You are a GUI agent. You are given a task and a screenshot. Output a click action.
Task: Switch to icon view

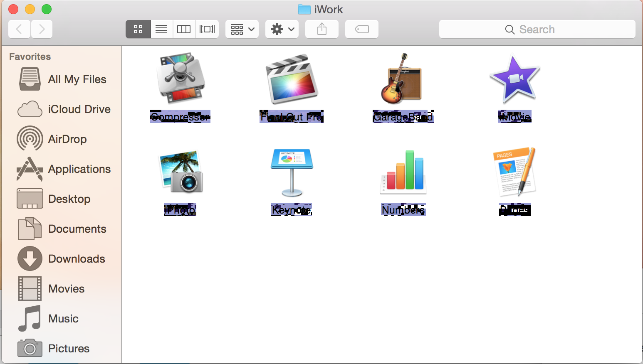pyautogui.click(x=138, y=29)
